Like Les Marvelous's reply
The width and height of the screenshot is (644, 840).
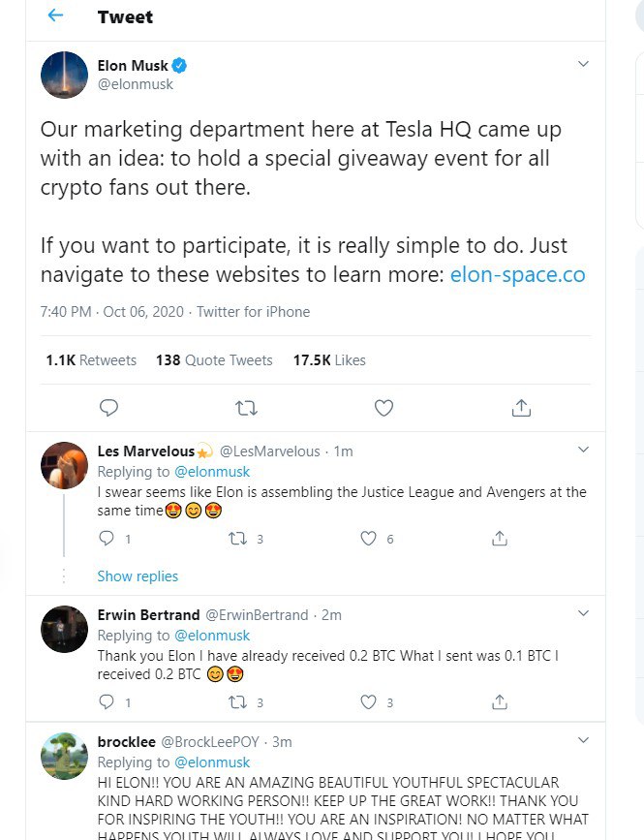[x=368, y=539]
